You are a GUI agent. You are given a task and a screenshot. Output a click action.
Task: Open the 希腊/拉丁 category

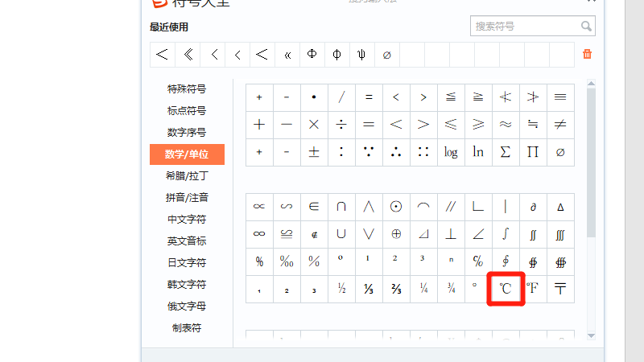point(187,176)
